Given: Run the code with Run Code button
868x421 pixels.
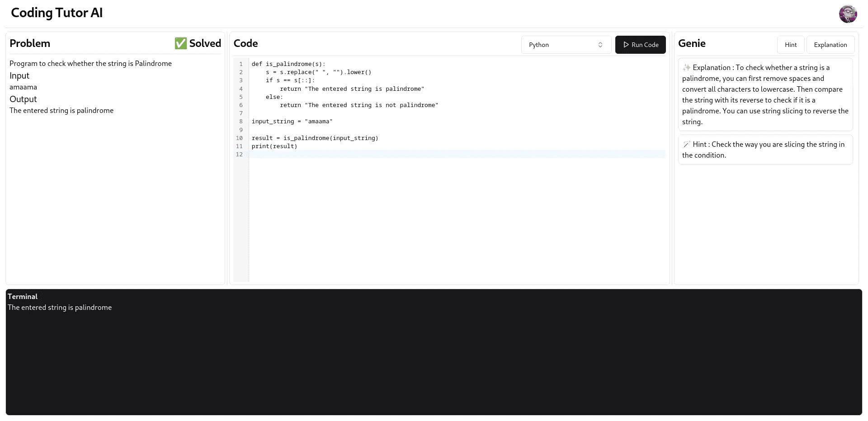Looking at the screenshot, I should click(640, 45).
